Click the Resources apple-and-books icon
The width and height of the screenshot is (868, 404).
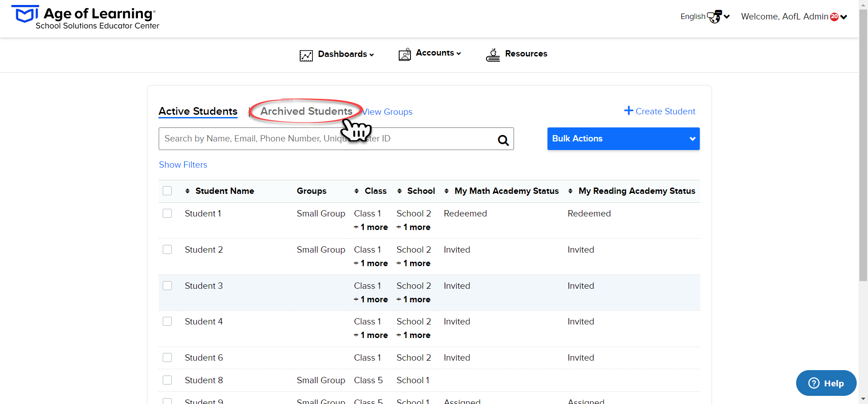click(493, 55)
